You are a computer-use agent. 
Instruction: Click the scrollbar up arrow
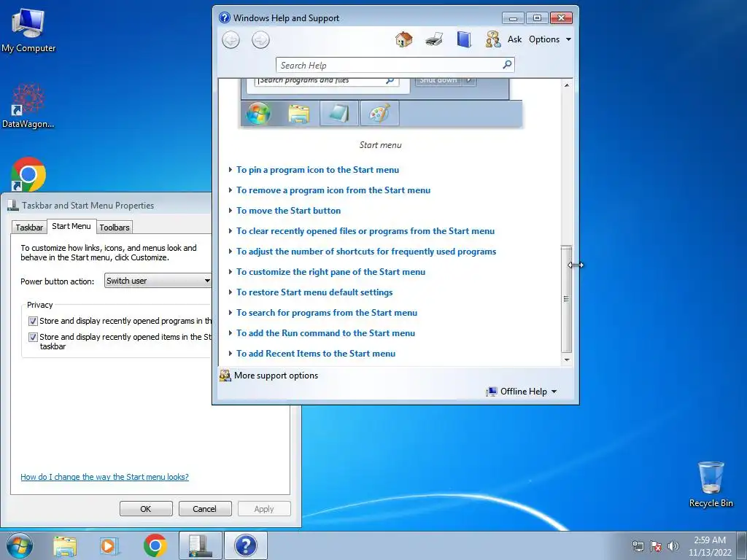tap(566, 85)
